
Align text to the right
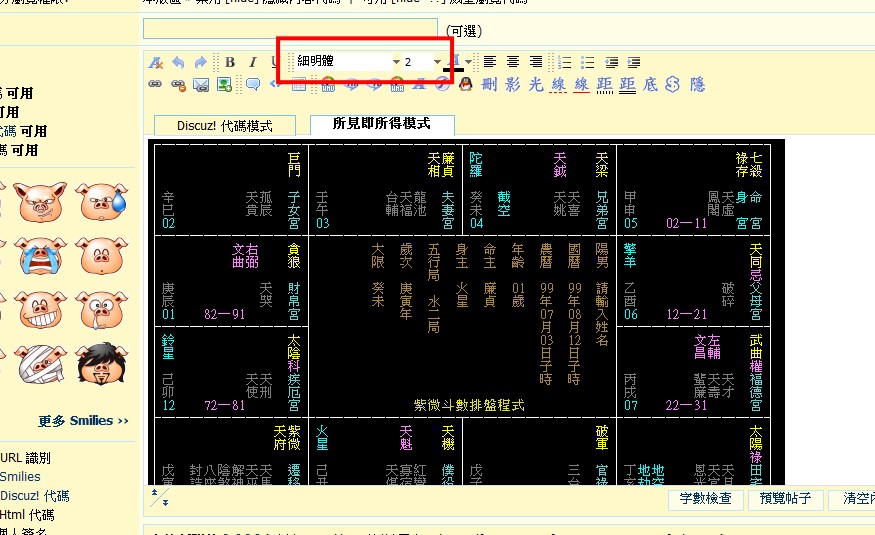pyautogui.click(x=536, y=62)
